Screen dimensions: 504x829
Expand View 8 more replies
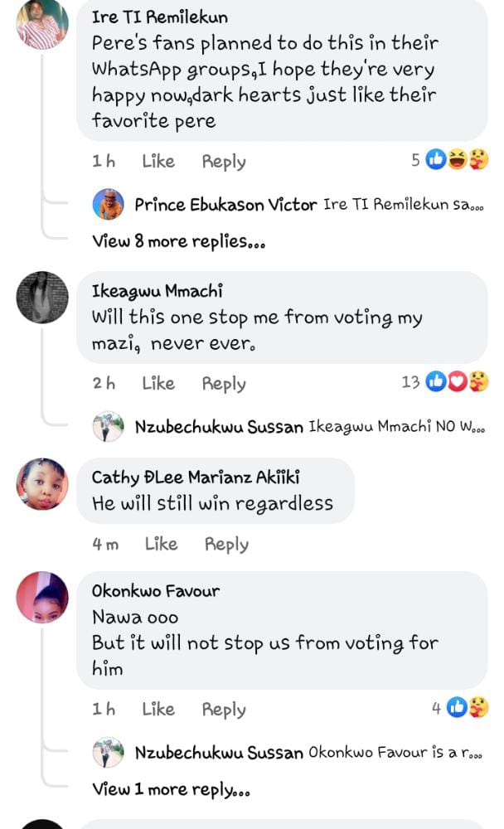point(178,241)
